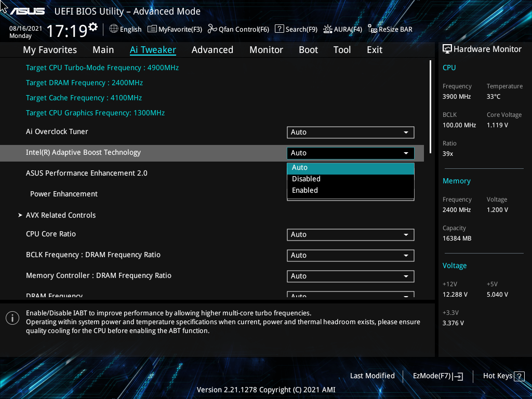This screenshot has width=532, height=399.
Task: Click Target CPU Turbo-Mode Frequency text
Action: coord(102,68)
